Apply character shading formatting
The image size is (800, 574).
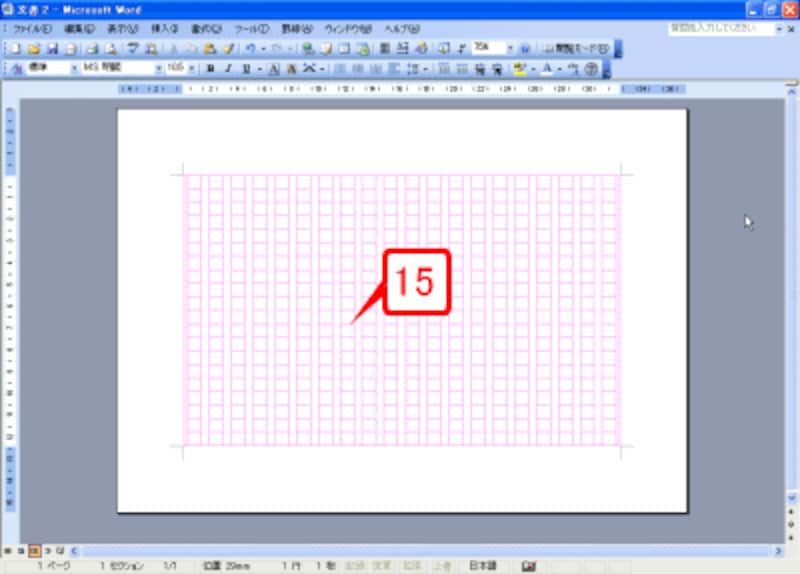(x=291, y=69)
